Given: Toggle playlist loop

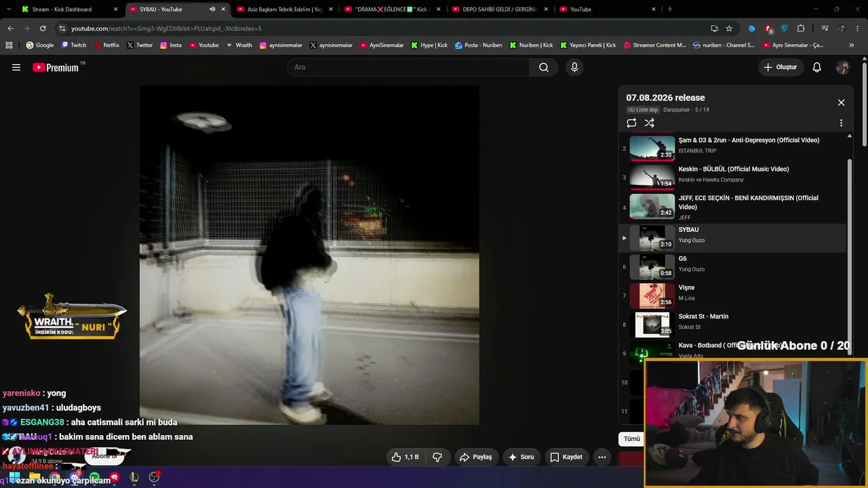Looking at the screenshot, I should tap(631, 123).
